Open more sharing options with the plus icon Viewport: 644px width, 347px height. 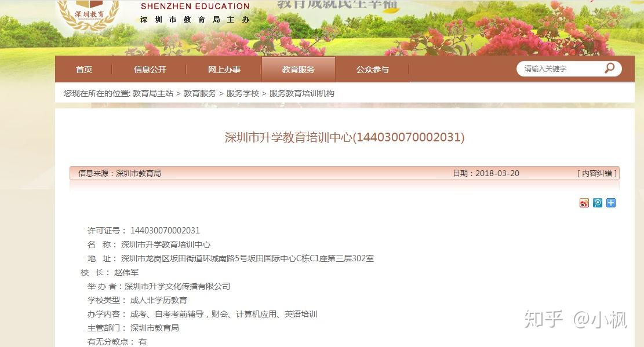pos(610,203)
